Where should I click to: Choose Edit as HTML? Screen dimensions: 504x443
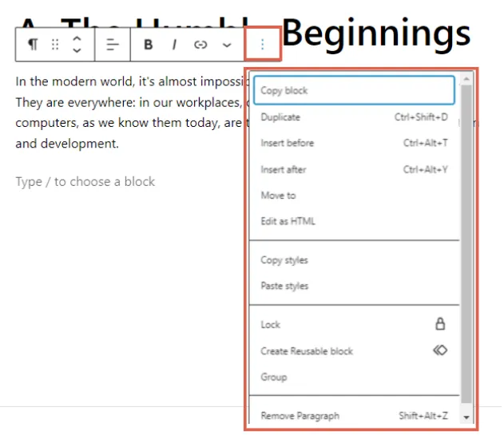[354, 221]
